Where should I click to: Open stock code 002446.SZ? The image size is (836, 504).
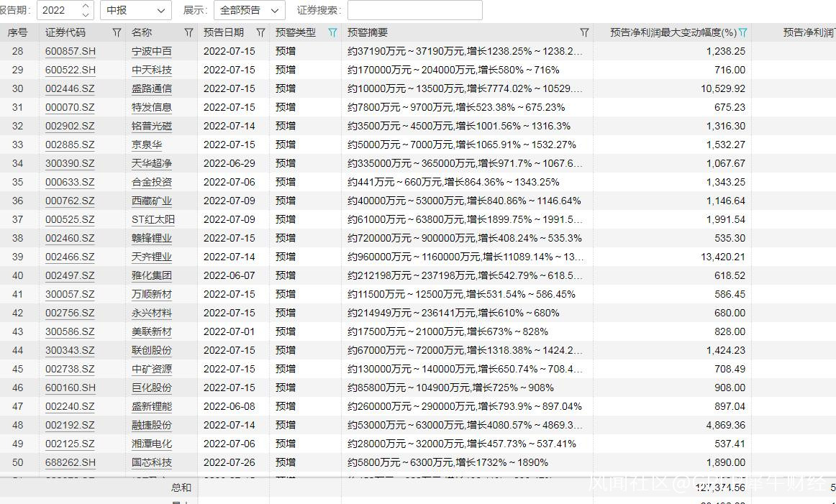[70, 88]
